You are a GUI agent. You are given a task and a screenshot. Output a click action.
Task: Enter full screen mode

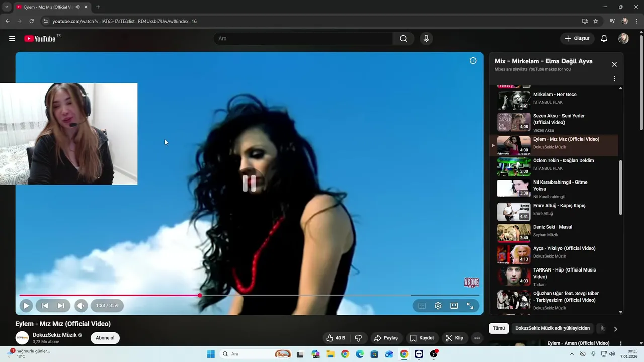470,306
